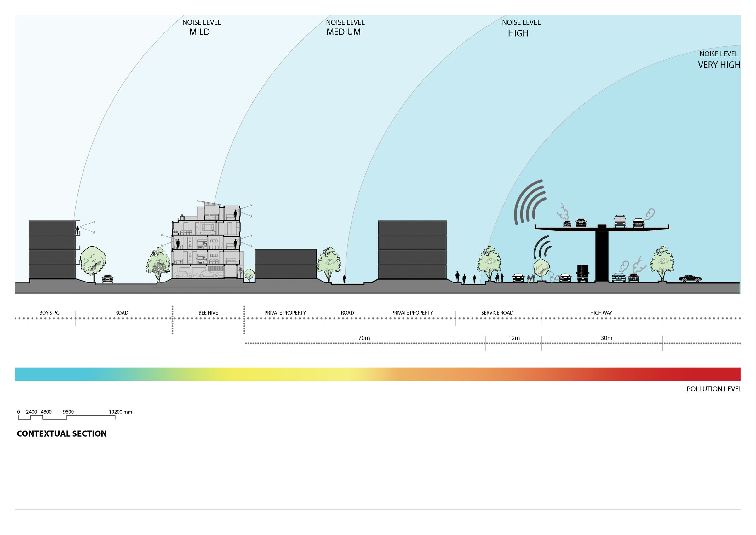Click the 'NOISE LEVEL MILD' label
Image resolution: width=756 pixels, height=535 pixels.
[202, 27]
